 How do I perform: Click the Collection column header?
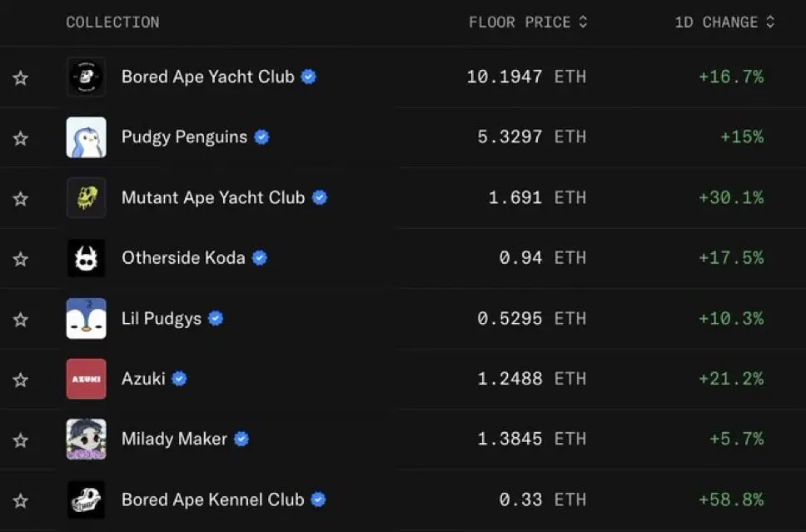pos(112,22)
